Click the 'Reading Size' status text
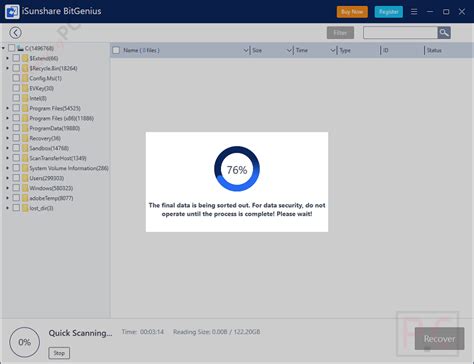 217,332
